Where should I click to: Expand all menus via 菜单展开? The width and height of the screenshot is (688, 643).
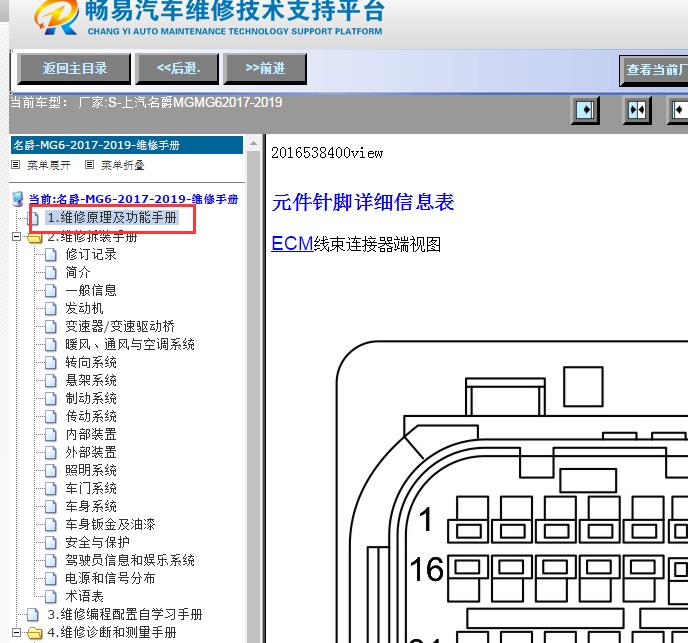pos(49,165)
